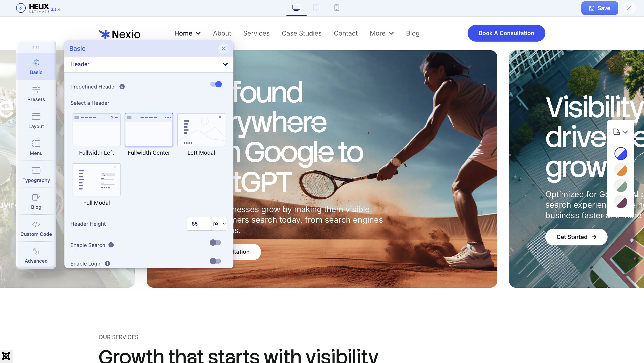Viewport: 644px width, 363px height.
Task: Disable the Predefined Header toggle
Action: [216, 84]
